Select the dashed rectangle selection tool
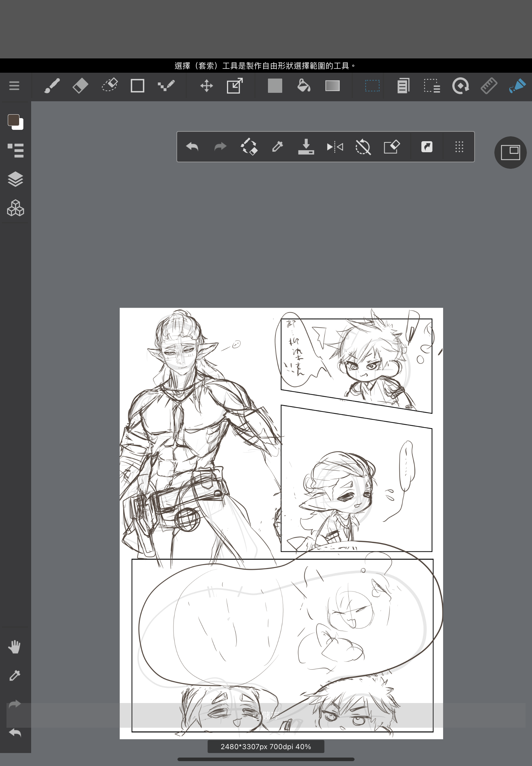 coord(372,86)
